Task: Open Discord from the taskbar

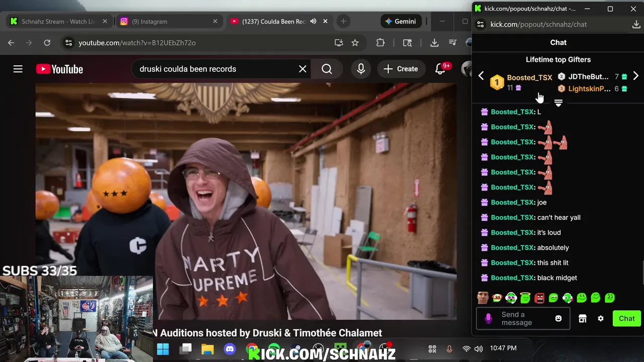Action: [x=230, y=349]
